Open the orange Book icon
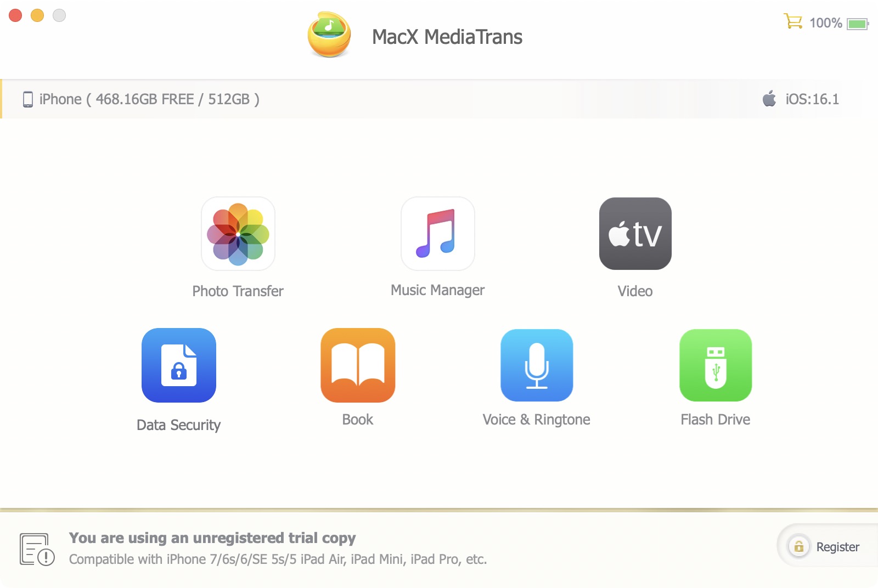Image resolution: width=878 pixels, height=588 pixels. click(x=358, y=365)
